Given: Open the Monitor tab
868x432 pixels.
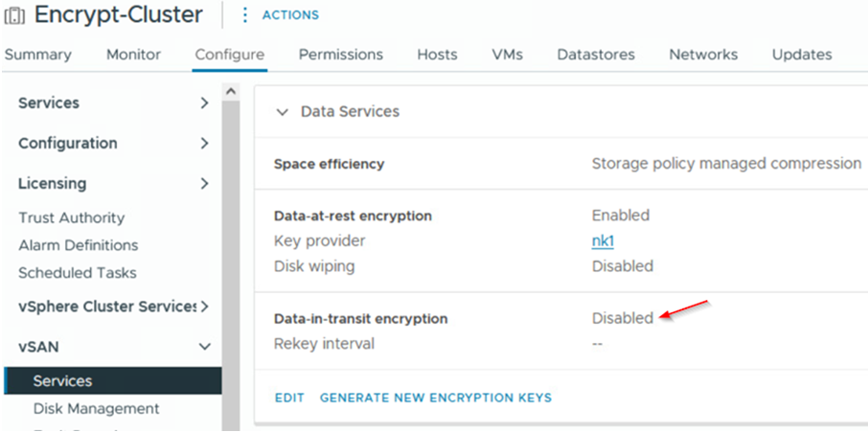Looking at the screenshot, I should [x=133, y=55].
